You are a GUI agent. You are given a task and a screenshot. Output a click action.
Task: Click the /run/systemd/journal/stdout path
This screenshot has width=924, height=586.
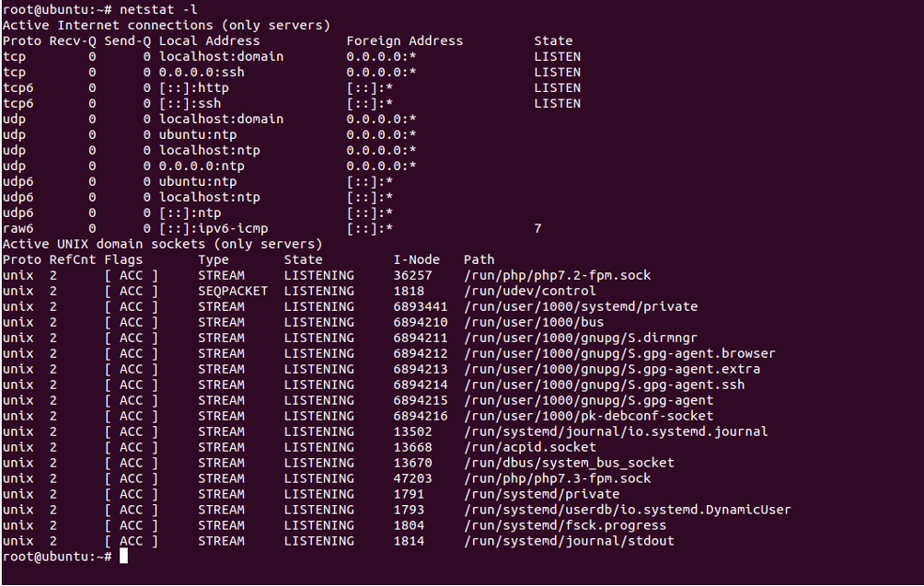569,541
